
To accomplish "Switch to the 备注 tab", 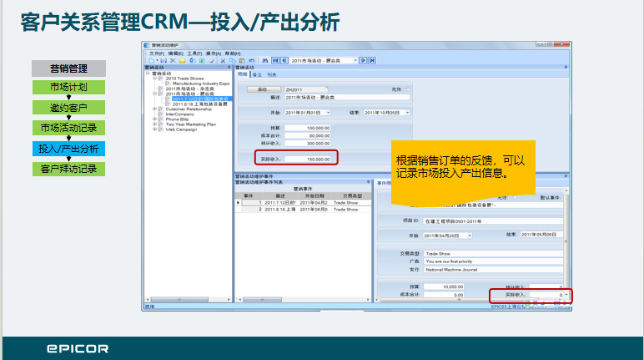I will 257,75.
